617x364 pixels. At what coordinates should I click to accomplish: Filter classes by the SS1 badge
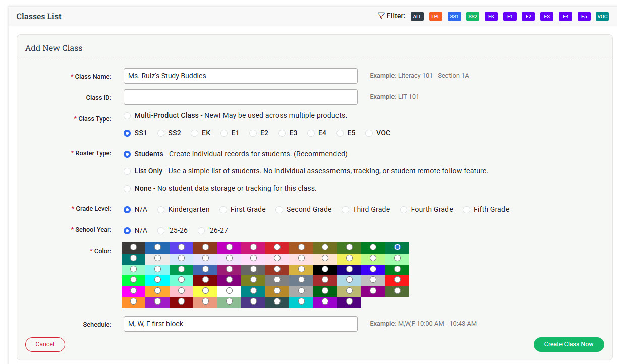click(454, 16)
